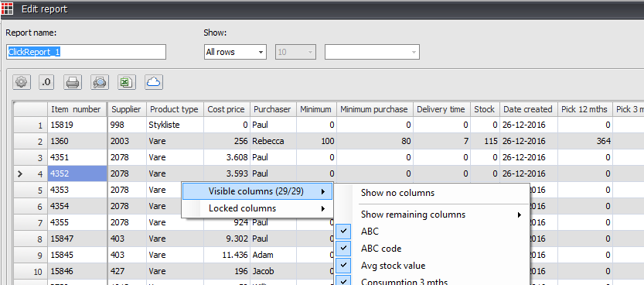Screen dimensions: 644x285
Task: Select item number cell 15819
Action: tap(77, 125)
